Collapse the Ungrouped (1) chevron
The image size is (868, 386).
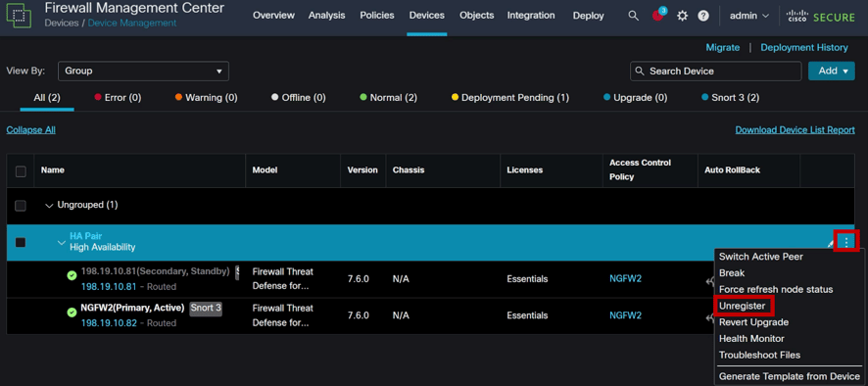click(x=49, y=206)
